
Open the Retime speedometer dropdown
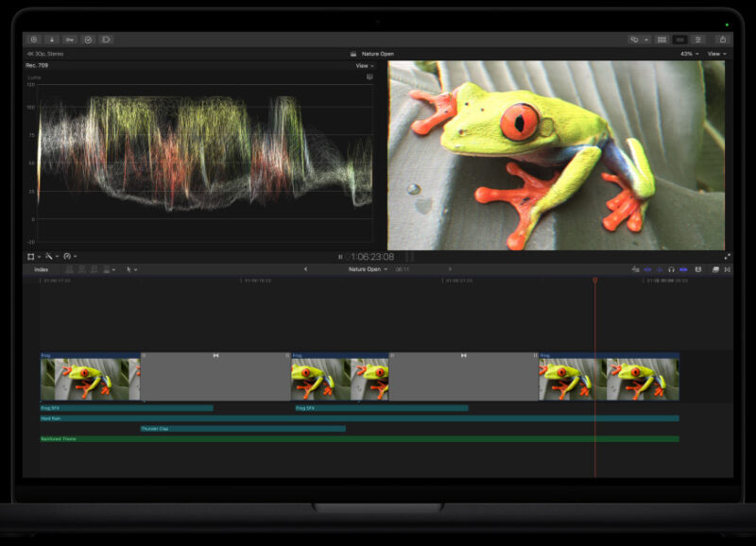coord(70,256)
